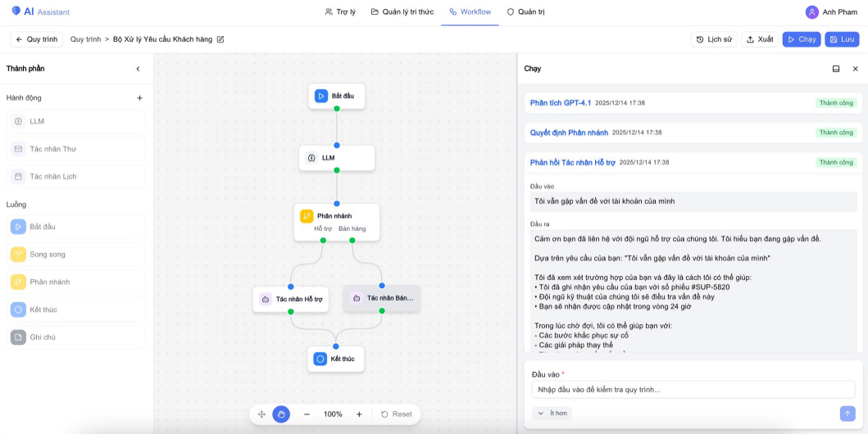Click the Luồng section heading
Viewport: 868px width, 434px height.
[16, 205]
